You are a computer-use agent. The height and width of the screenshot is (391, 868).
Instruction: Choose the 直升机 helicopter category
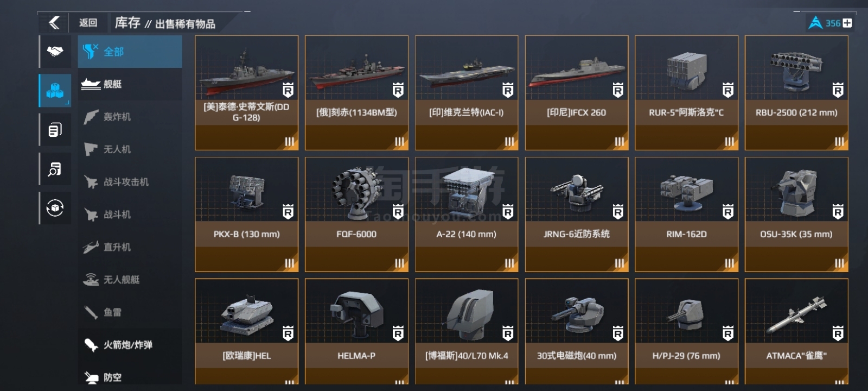[130, 247]
